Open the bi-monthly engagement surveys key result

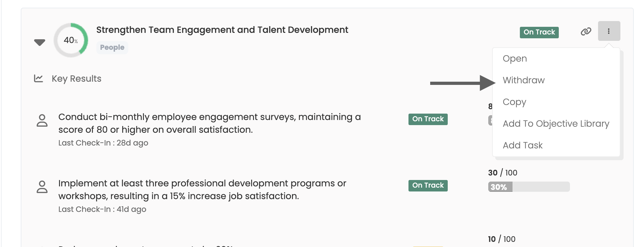click(209, 123)
